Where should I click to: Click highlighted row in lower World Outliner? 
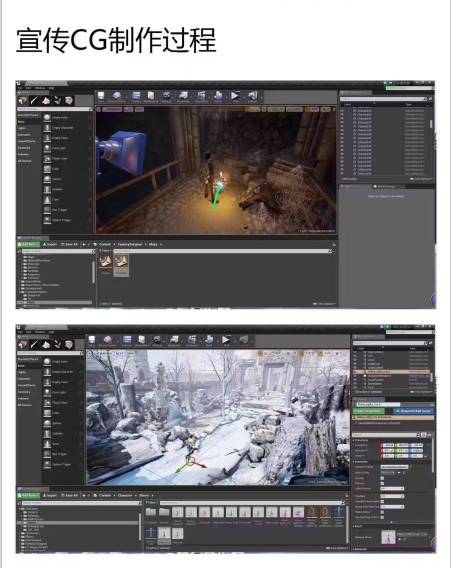point(392,372)
